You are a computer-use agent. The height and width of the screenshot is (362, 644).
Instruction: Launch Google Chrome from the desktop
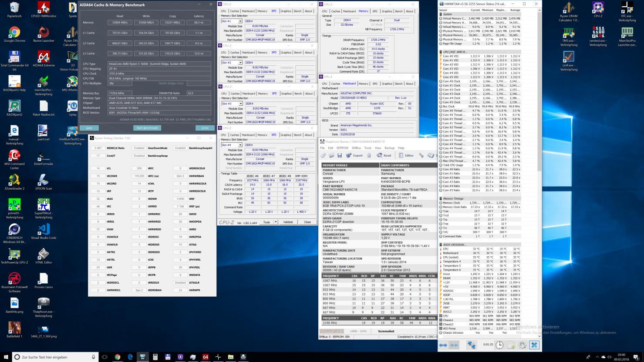[x=14, y=34]
